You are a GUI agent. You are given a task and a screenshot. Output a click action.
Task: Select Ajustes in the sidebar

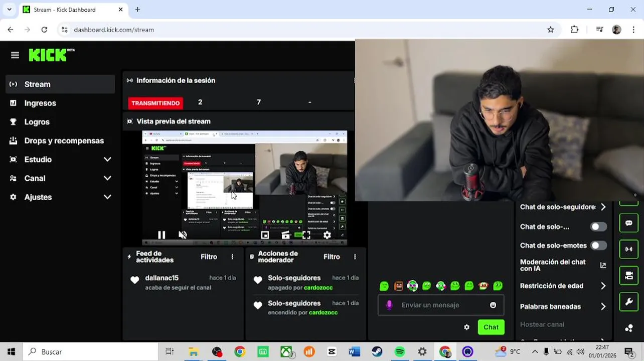coord(38,197)
